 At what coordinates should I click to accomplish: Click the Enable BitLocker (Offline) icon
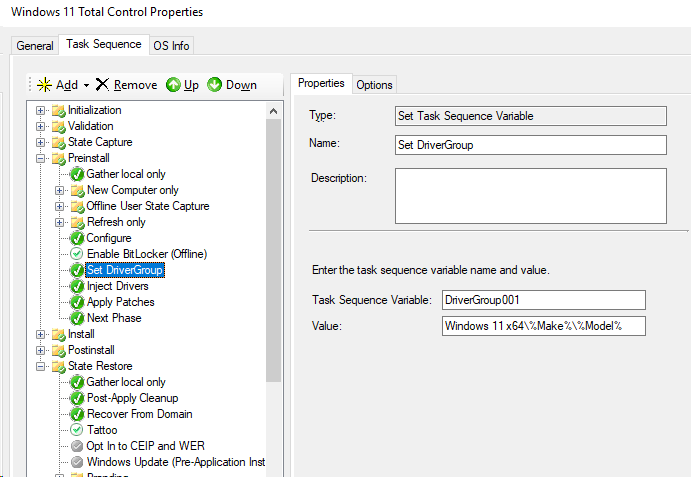coord(77,254)
